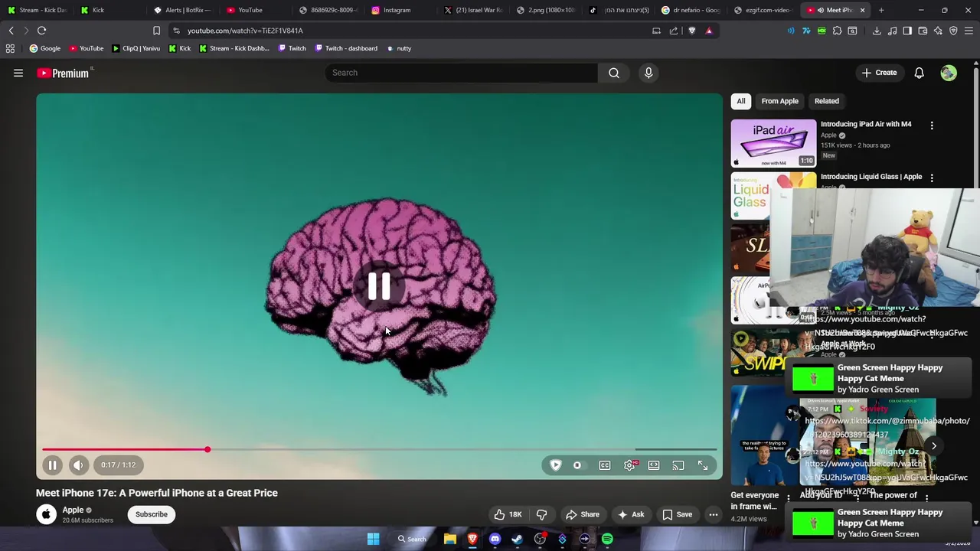
Task: Open the browser playlist music note icon
Action: click(x=892, y=31)
